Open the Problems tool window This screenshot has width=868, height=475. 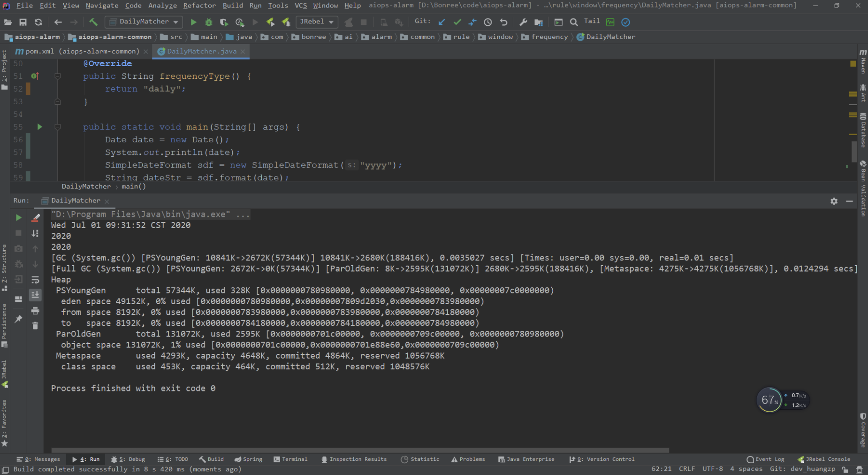[468, 460]
